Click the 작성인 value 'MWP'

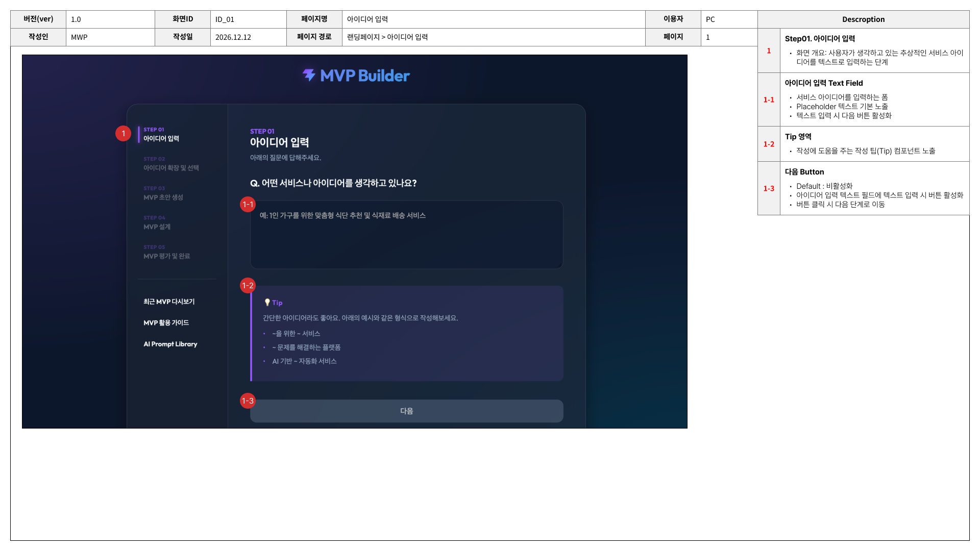click(79, 37)
